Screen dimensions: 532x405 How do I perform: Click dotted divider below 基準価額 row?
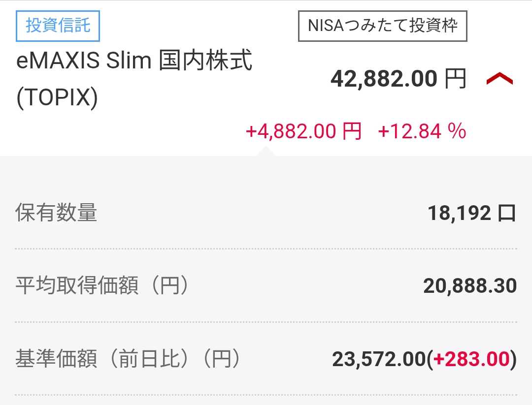point(266,395)
